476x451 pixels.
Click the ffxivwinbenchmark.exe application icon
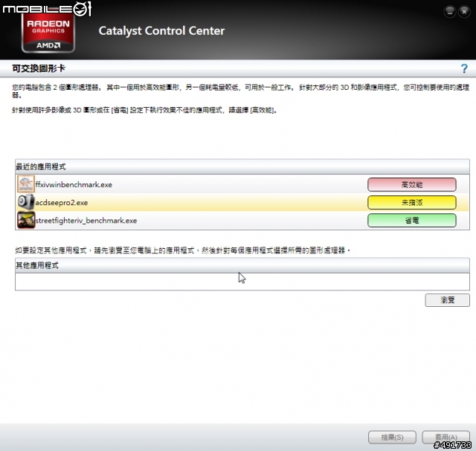coord(26,184)
